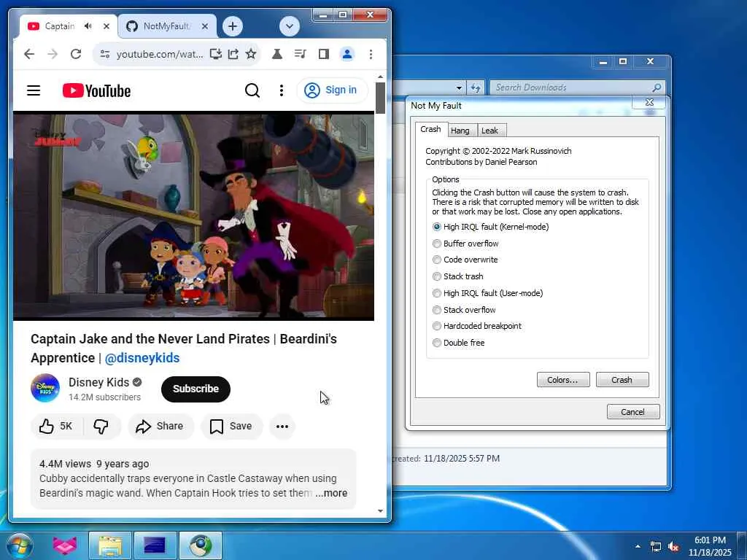
Task: Select Double free option
Action: click(458, 343)
